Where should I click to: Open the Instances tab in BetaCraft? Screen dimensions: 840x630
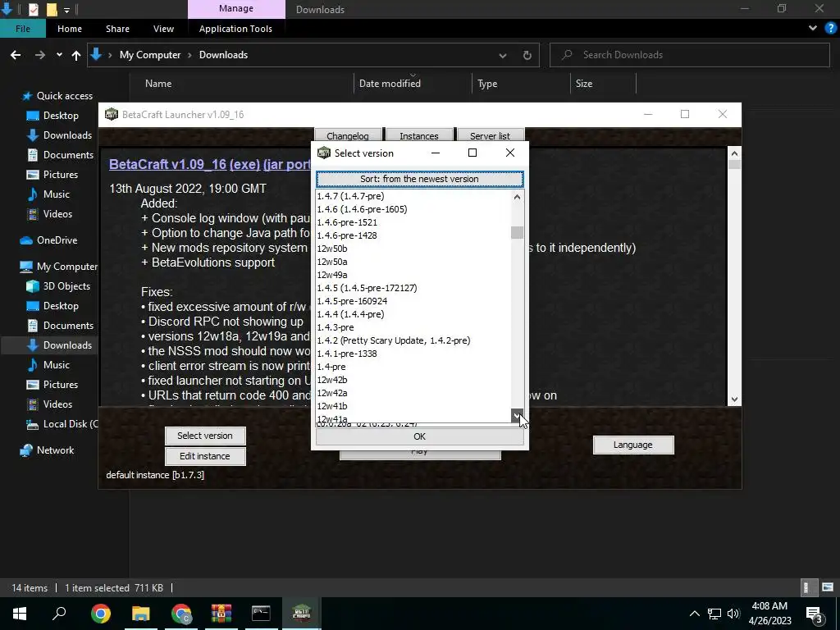pos(419,135)
